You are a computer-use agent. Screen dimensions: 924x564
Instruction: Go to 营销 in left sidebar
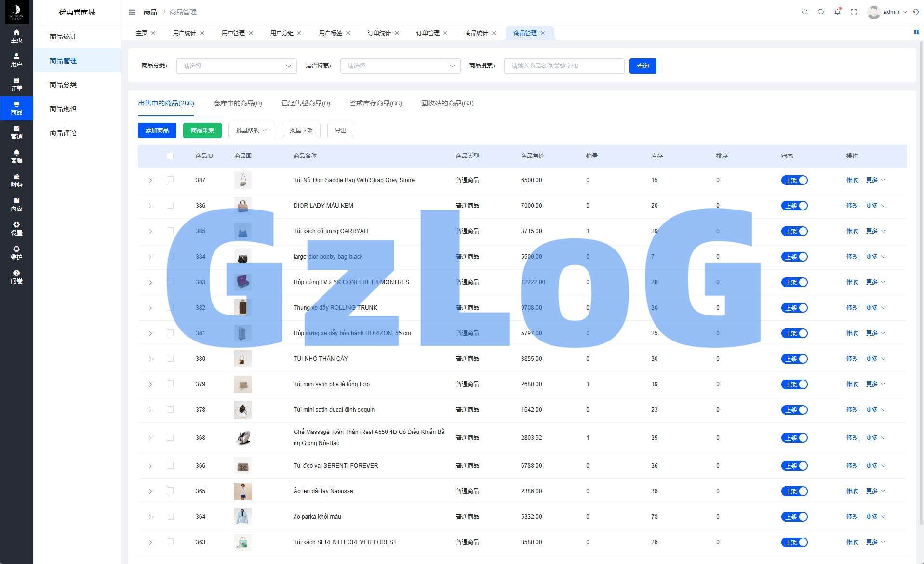pyautogui.click(x=16, y=132)
